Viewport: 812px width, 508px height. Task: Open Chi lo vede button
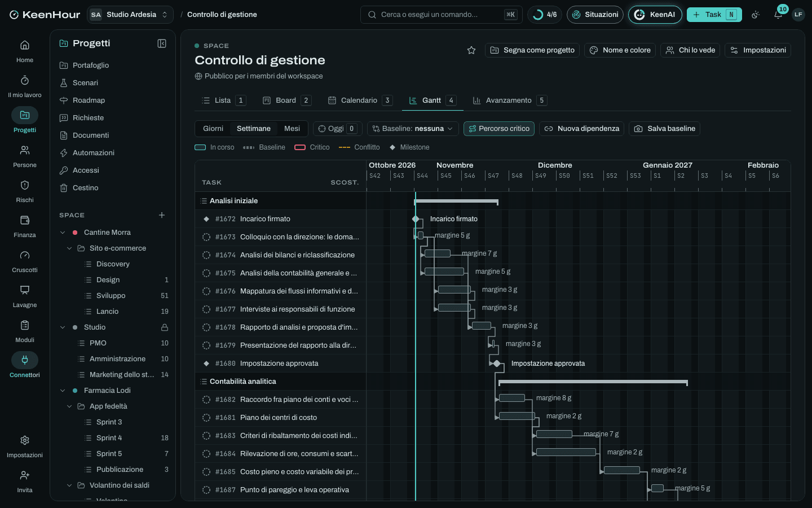(690, 50)
